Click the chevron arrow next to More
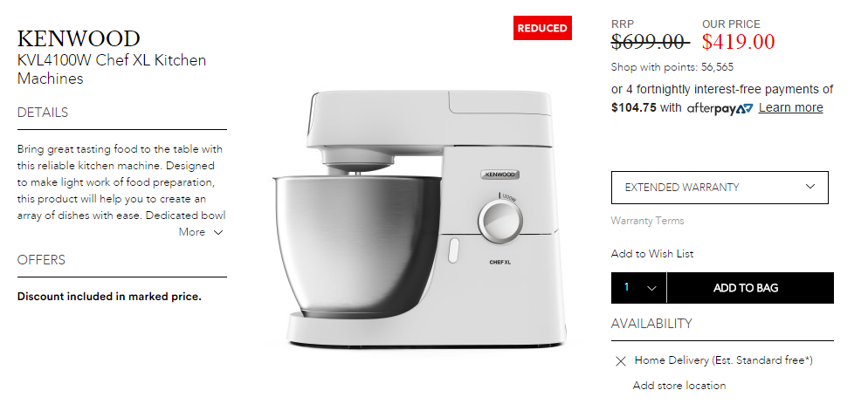This screenshot has height=404, width=868. coord(218,232)
